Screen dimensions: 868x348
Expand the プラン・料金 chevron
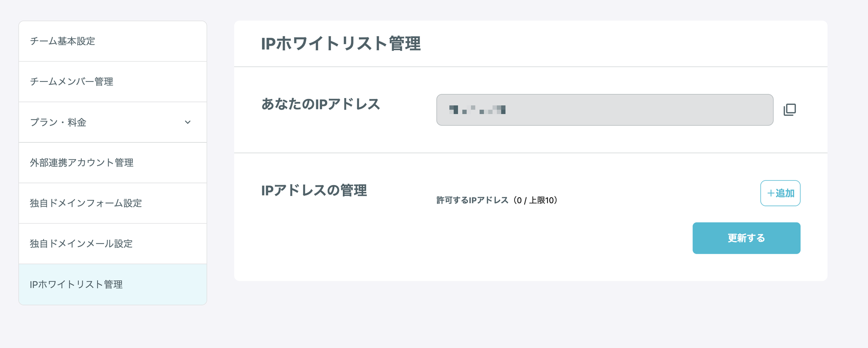tap(188, 122)
